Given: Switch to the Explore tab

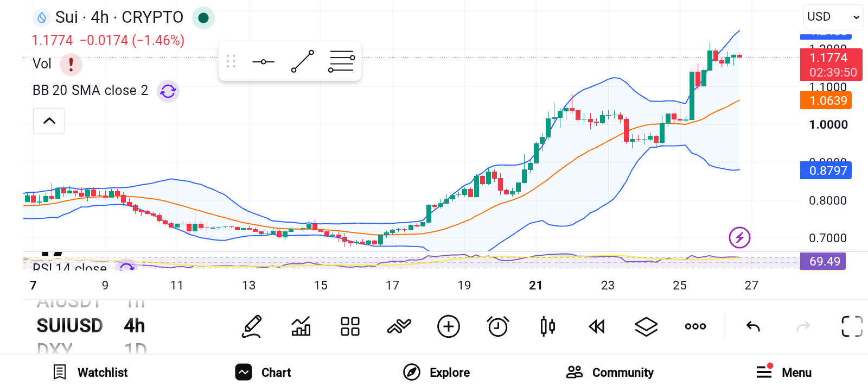Looking at the screenshot, I should pyautogui.click(x=437, y=373).
